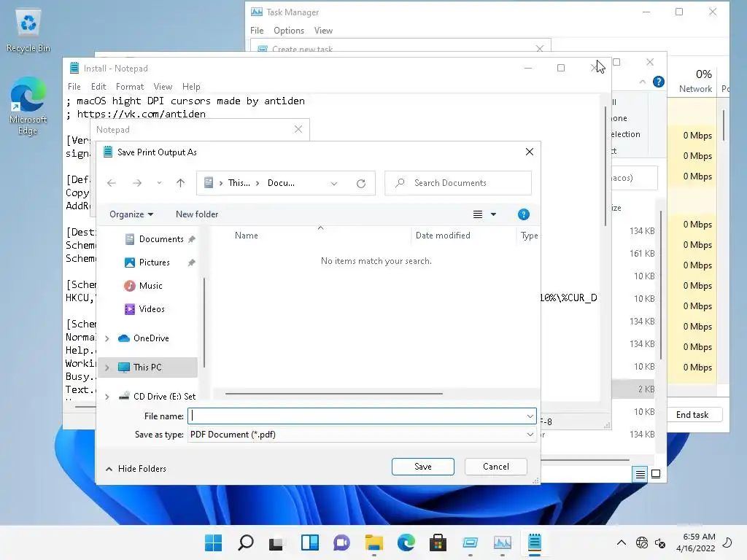Open the Save dialog help icon
747x560 pixels.
pos(524,214)
